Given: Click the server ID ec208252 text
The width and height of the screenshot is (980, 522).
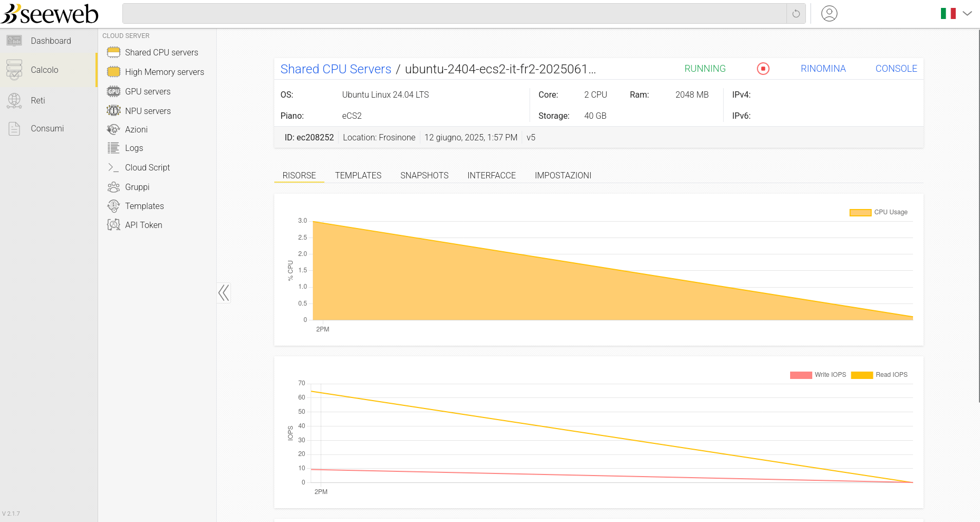Looking at the screenshot, I should (309, 137).
